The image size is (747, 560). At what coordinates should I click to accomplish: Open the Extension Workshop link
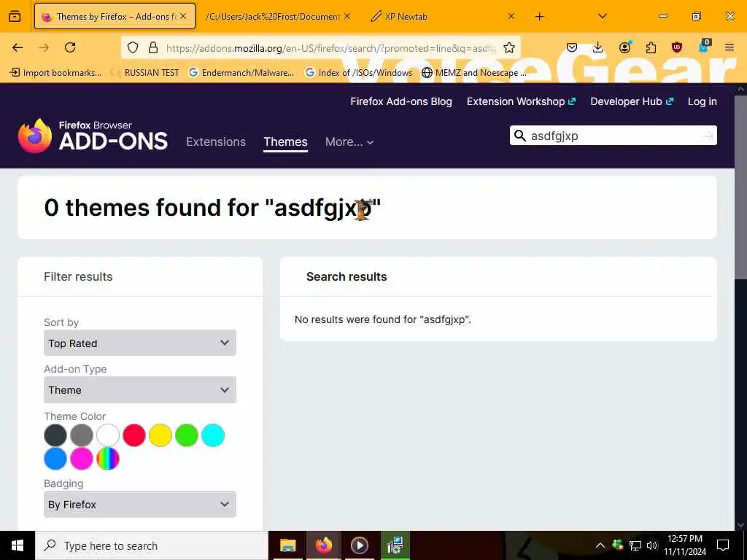pyautogui.click(x=521, y=101)
